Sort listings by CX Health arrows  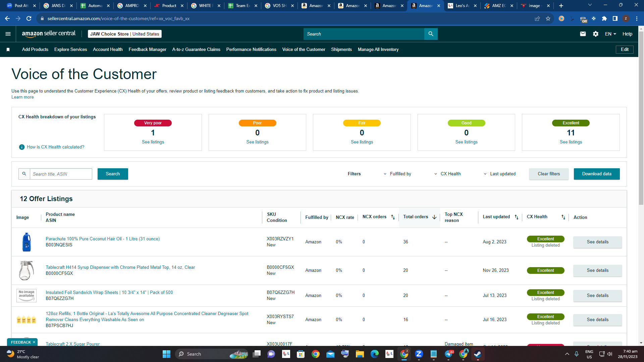click(x=563, y=217)
